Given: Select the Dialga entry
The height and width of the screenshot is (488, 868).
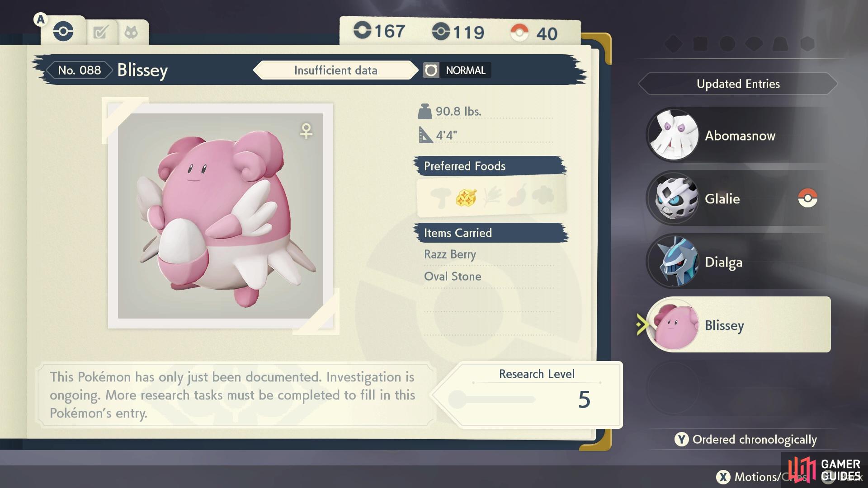Looking at the screenshot, I should click(x=739, y=262).
